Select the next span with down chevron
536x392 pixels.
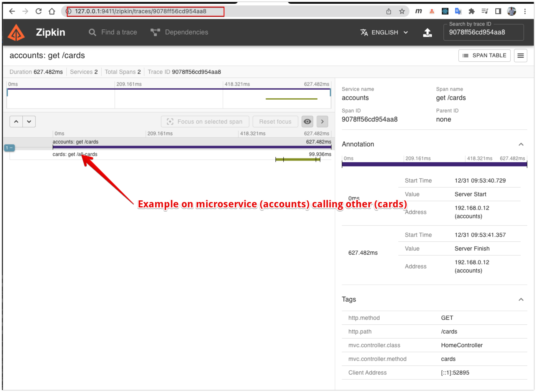pyautogui.click(x=29, y=122)
